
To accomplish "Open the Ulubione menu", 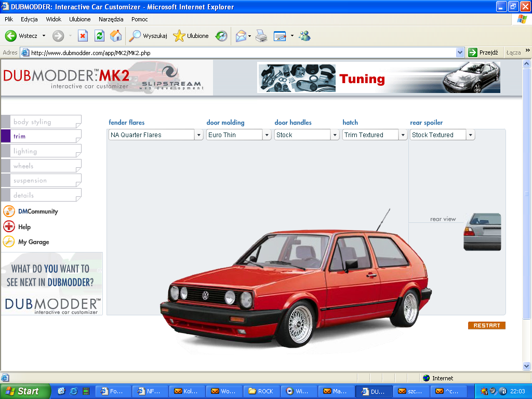I will click(79, 19).
